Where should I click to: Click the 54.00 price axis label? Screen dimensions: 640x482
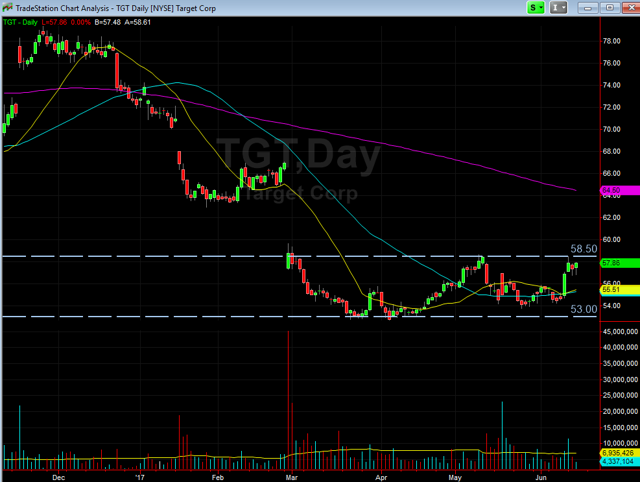point(611,305)
